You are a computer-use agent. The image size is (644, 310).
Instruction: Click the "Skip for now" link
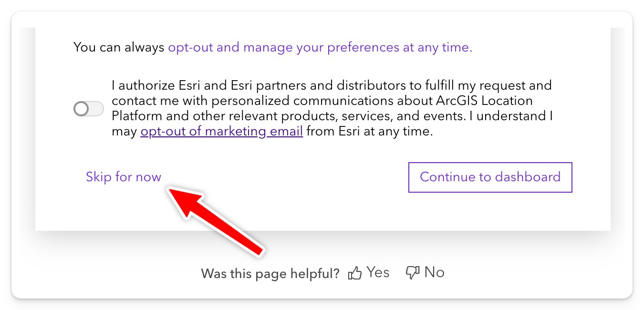[x=124, y=177]
